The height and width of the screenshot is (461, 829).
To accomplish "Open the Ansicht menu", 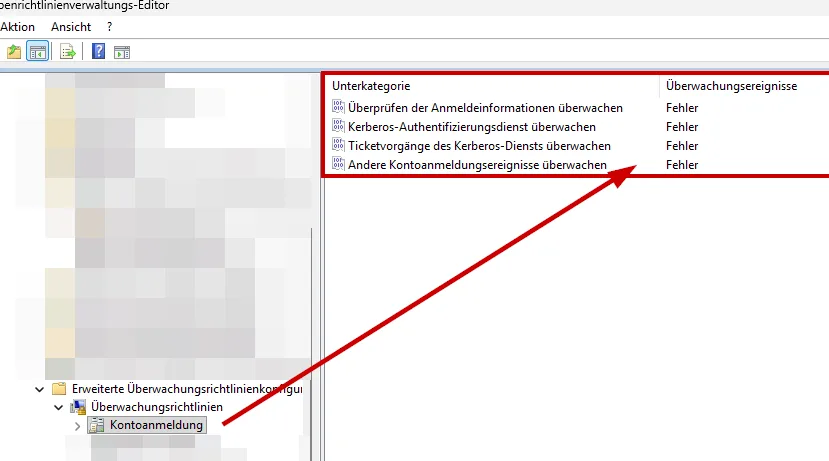I will click(x=71, y=27).
